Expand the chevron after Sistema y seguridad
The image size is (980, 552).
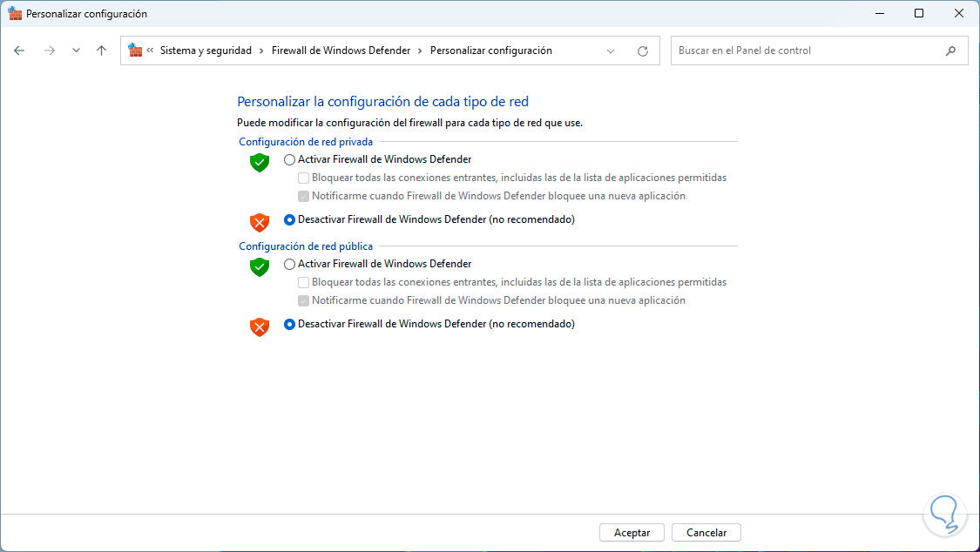pos(261,50)
